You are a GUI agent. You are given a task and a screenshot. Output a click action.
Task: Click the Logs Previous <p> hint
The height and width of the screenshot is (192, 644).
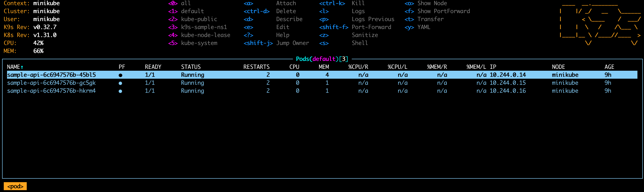[356, 19]
